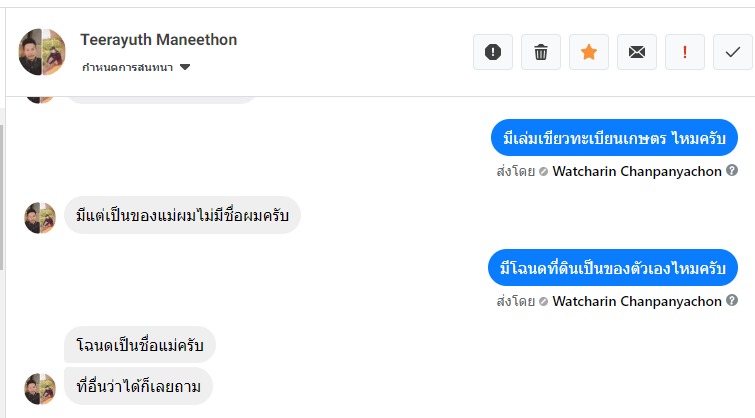Select the โฉนดเป็นชื่อแม่ครับ message bubble
Image resolution: width=755 pixels, height=418 pixels.
[140, 345]
